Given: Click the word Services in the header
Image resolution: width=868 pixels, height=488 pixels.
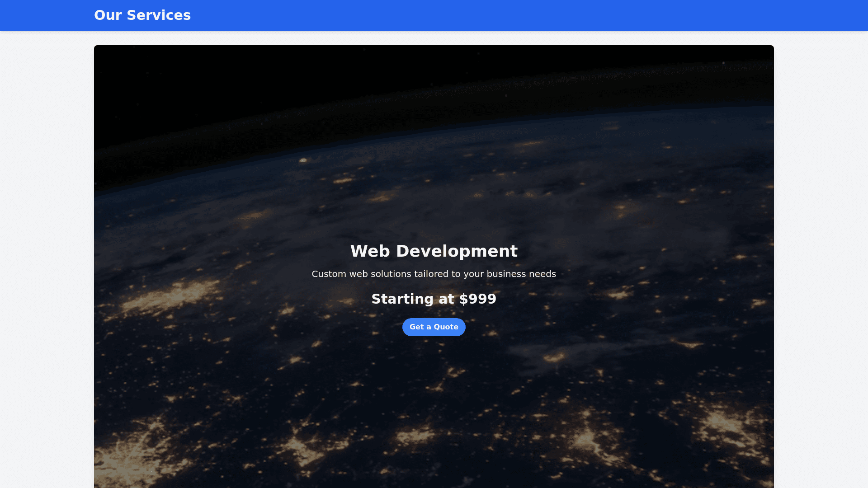Looking at the screenshot, I should click(x=159, y=15).
